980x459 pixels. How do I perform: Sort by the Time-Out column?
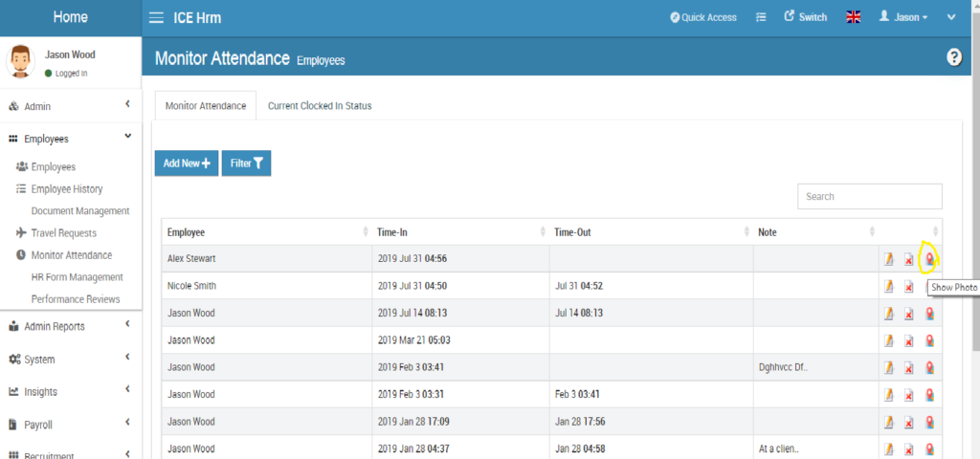coord(651,231)
